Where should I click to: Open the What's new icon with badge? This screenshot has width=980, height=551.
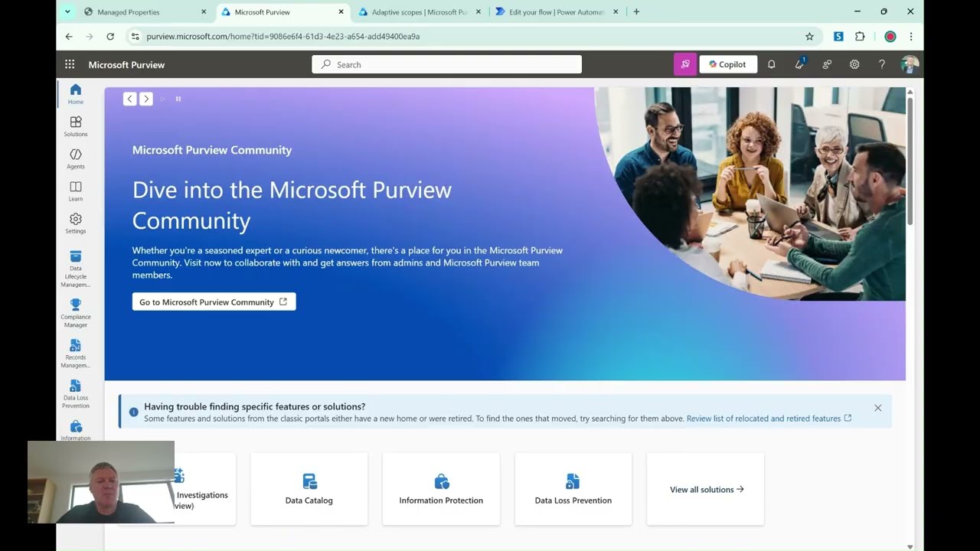click(x=799, y=65)
